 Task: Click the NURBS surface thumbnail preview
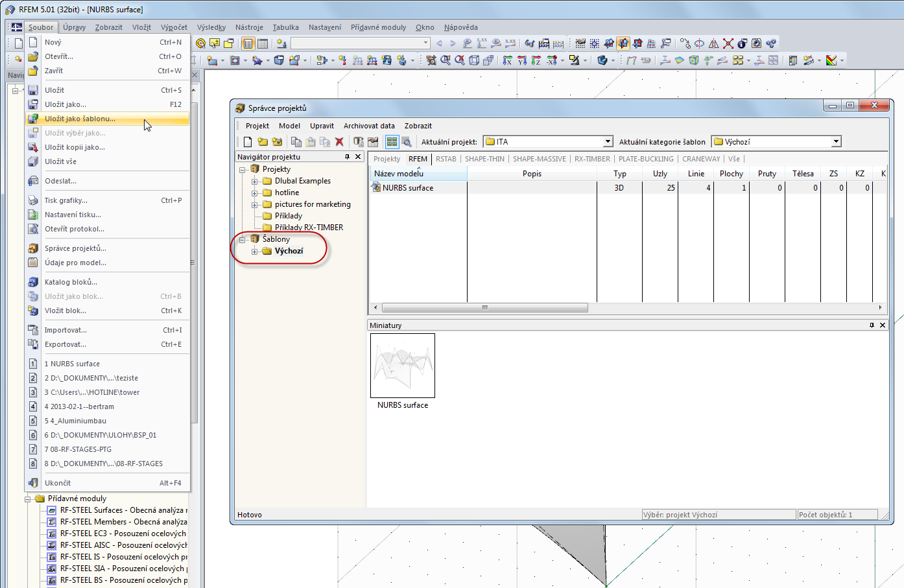coord(403,366)
